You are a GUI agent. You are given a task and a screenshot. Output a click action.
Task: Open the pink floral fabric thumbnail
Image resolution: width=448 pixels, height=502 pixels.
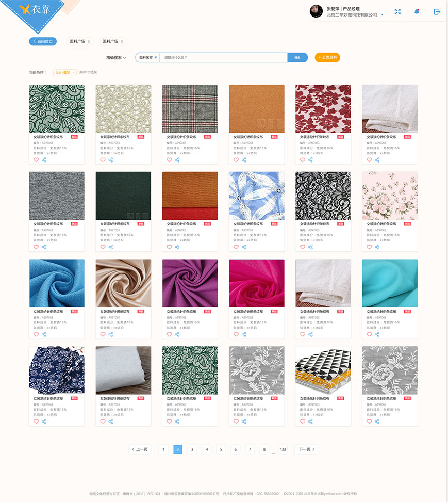pos(390,196)
